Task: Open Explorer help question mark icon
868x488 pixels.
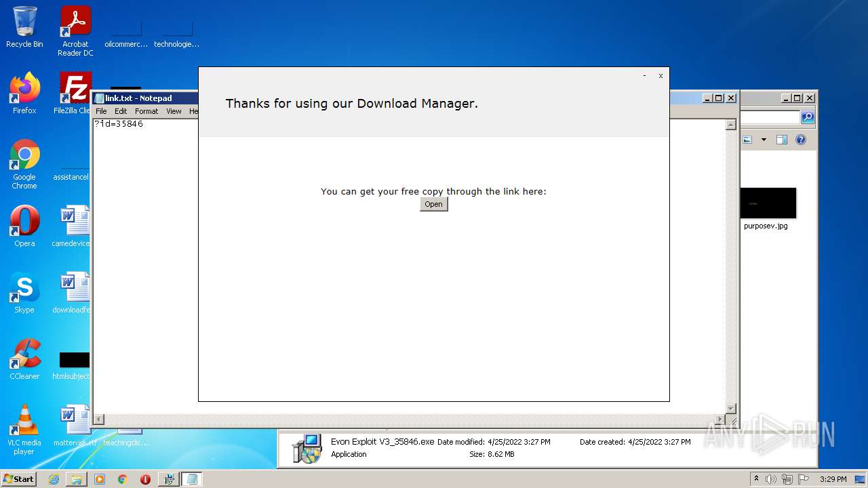Action: (x=801, y=140)
